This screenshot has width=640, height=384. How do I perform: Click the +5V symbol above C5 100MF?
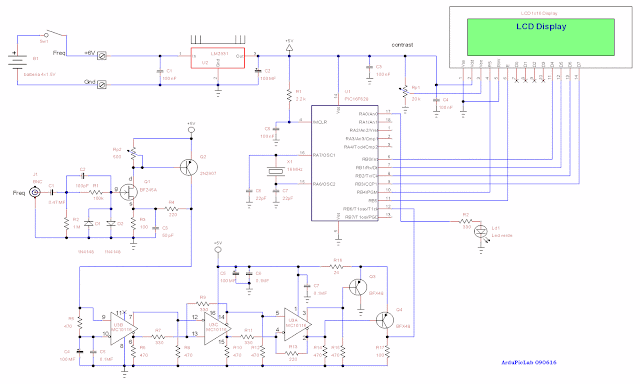[218, 247]
